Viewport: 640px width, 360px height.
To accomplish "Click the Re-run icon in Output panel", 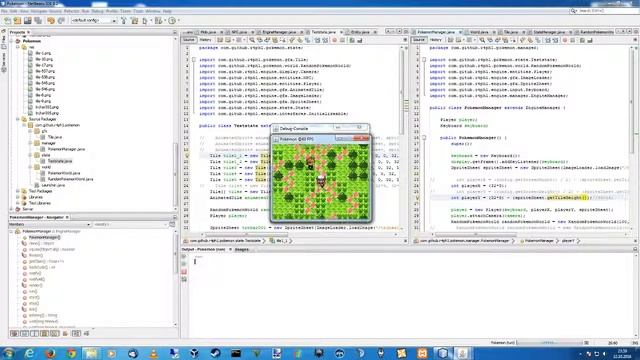I will (184, 257).
